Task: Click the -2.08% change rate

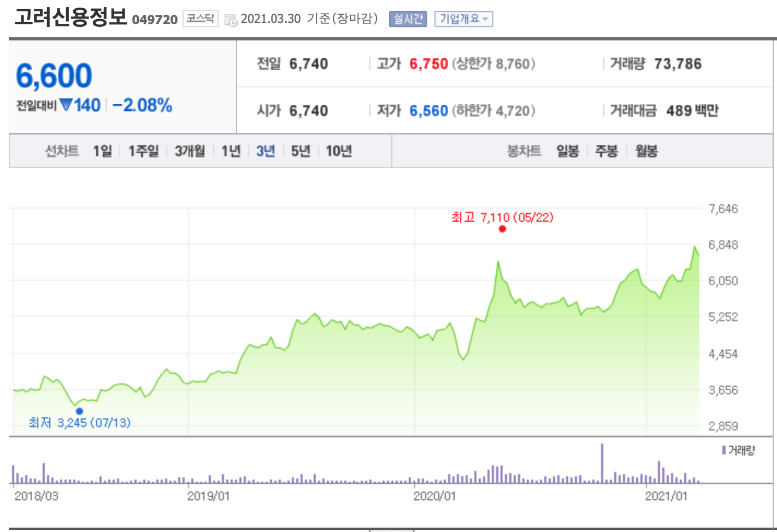Action: (x=143, y=105)
